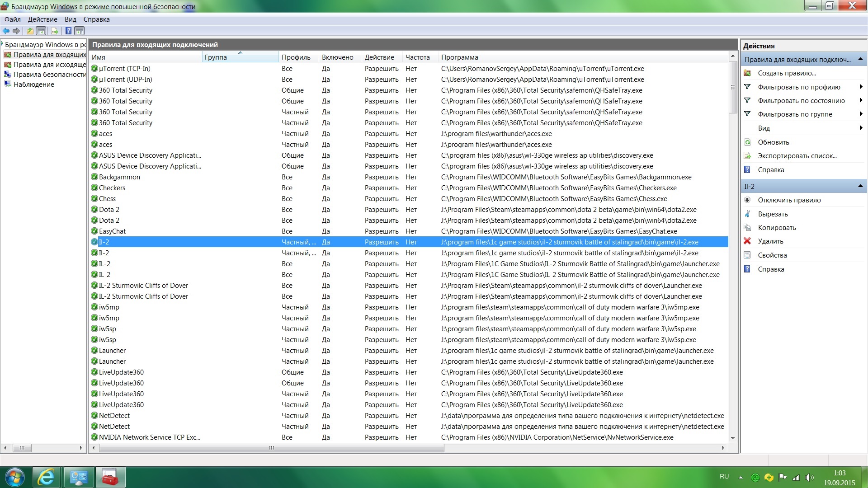Viewport: 868px width, 488px height.
Task: Click the Forward arrow toolbar icon
Action: (x=16, y=31)
